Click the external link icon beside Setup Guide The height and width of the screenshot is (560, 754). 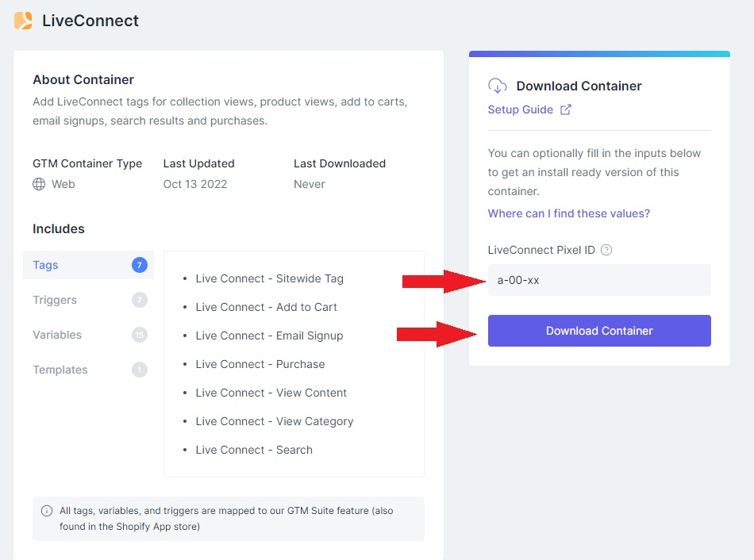point(566,109)
